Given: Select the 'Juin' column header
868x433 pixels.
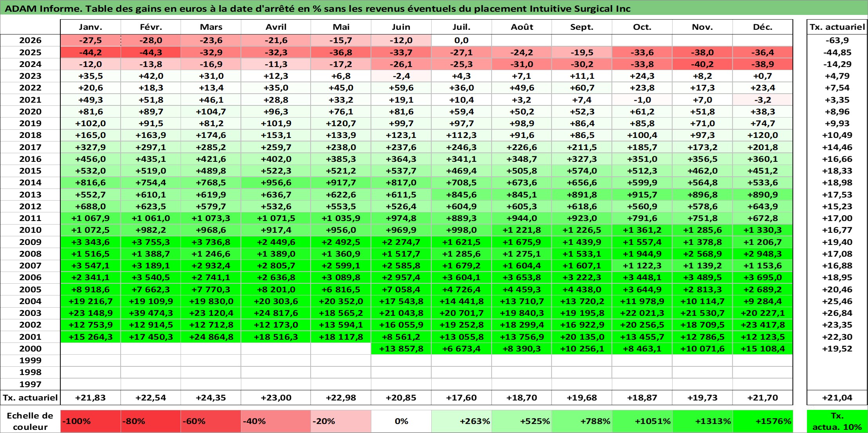Looking at the screenshot, I should (x=401, y=27).
